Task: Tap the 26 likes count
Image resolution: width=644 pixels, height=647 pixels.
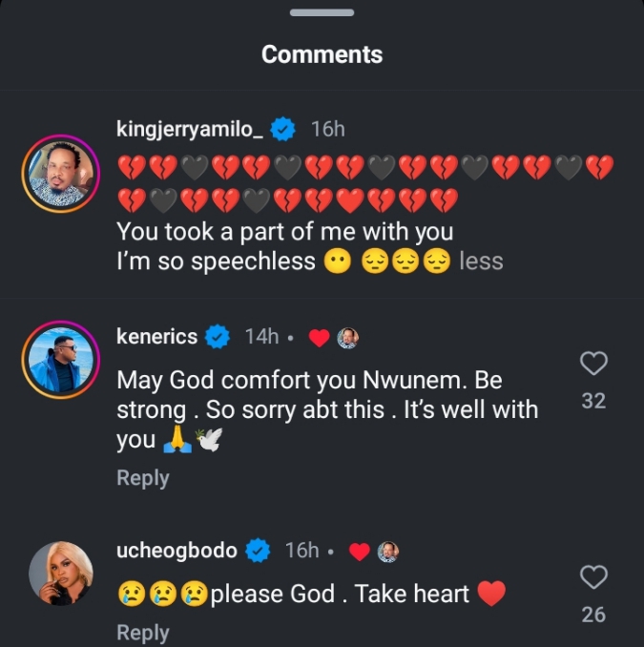Action: [x=593, y=615]
